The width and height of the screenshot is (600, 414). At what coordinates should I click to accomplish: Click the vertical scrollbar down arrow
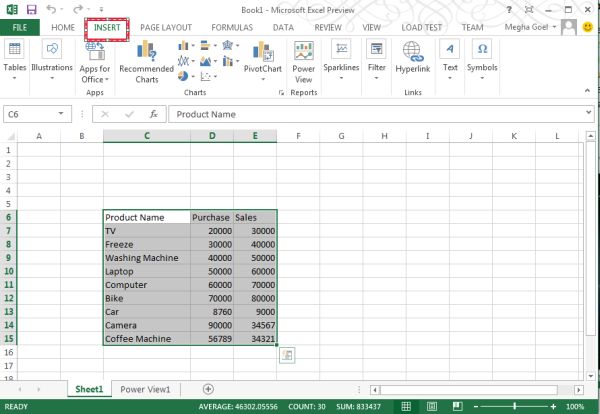point(591,376)
